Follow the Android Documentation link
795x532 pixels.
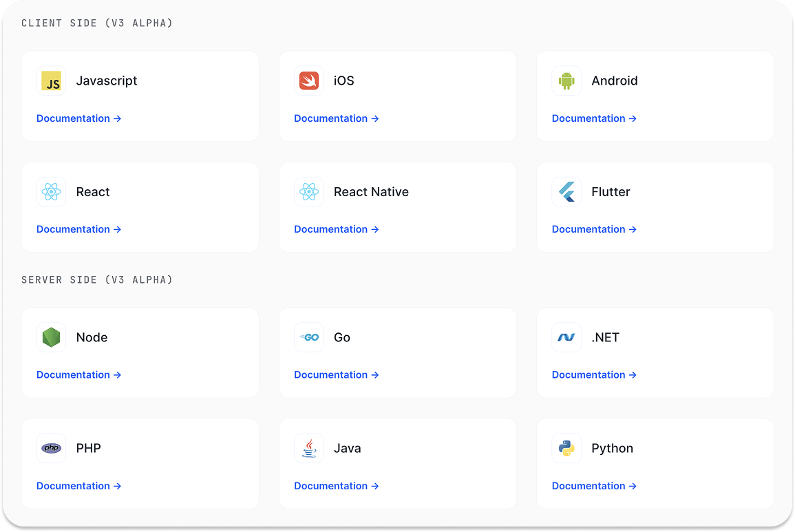(594, 118)
